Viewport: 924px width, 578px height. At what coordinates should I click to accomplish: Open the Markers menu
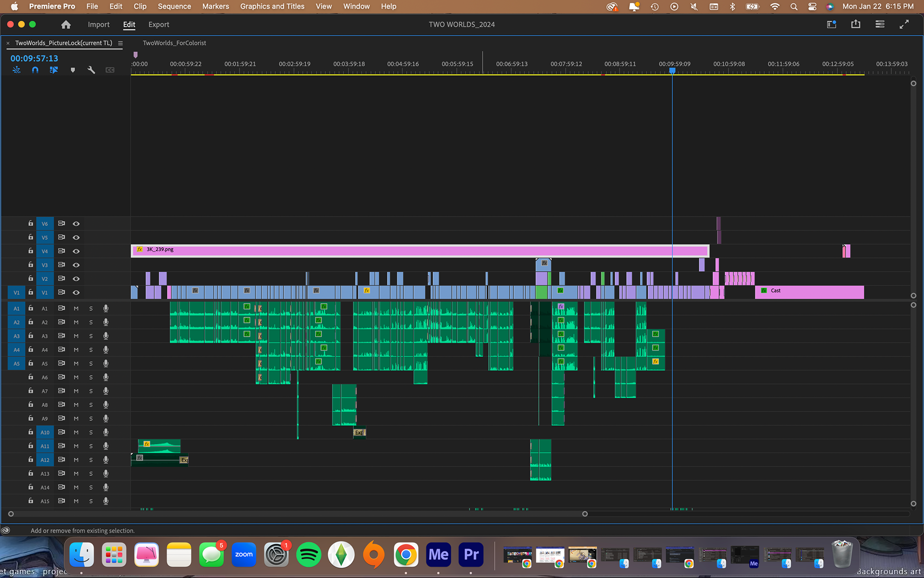(216, 6)
